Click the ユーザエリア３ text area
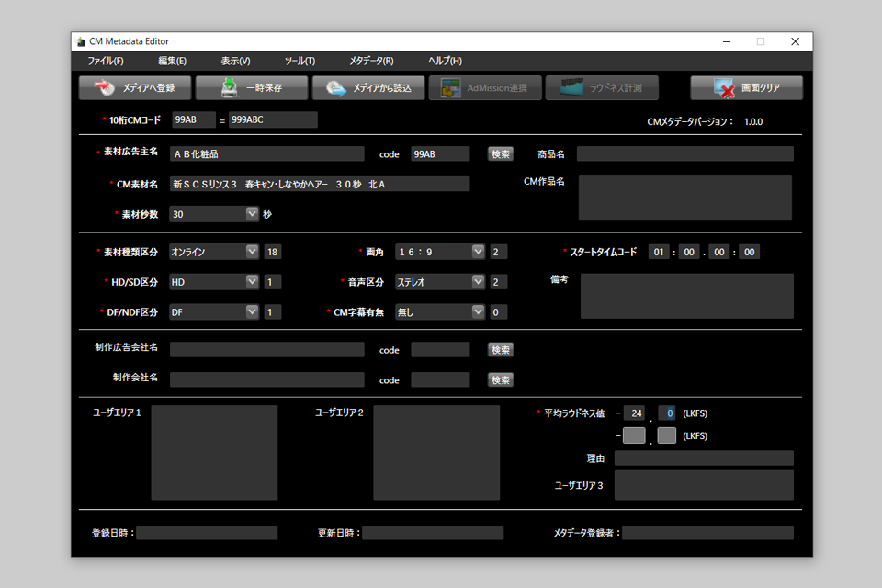Viewport: 882px width, 588px height. click(x=704, y=485)
